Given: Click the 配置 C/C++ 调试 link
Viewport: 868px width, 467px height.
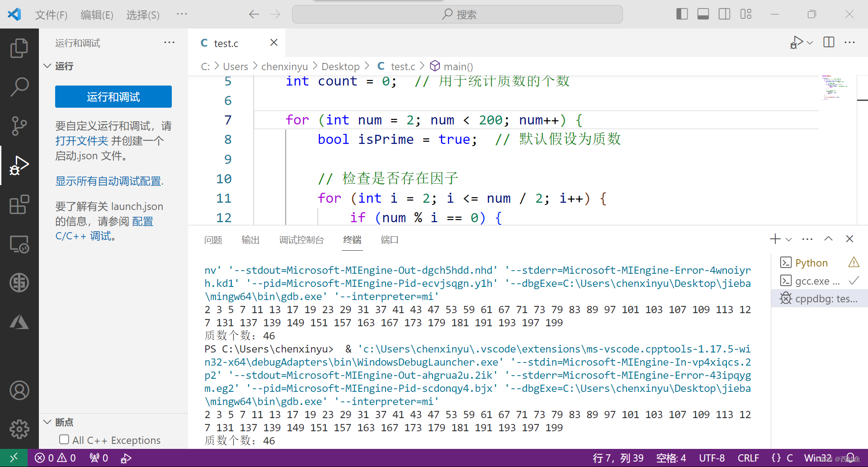Looking at the screenshot, I should click(104, 229).
